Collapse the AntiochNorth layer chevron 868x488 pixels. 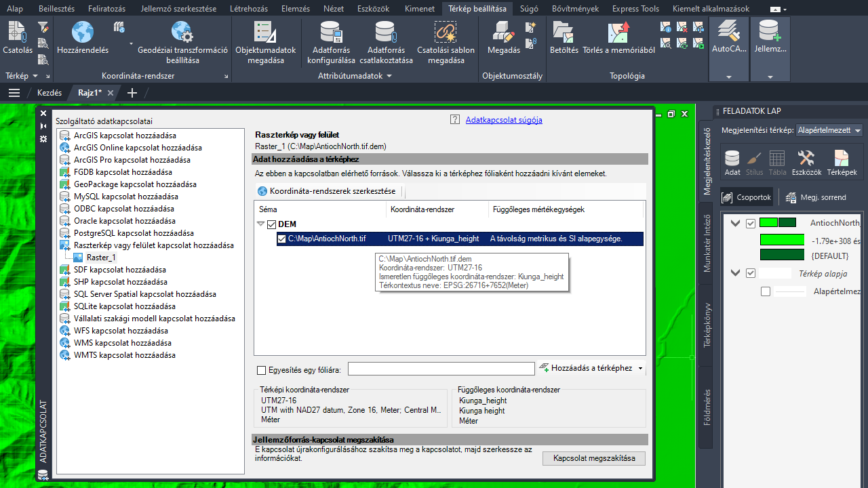(x=736, y=223)
